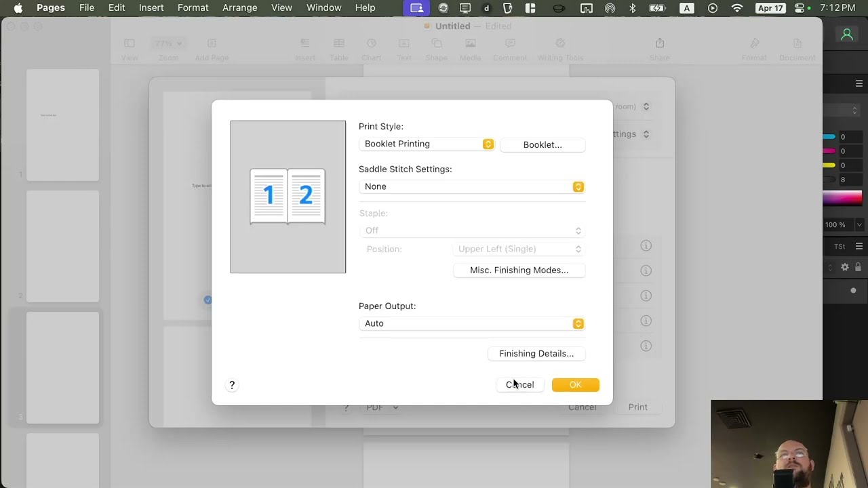Open the Paper Output dropdown set to Auto
The width and height of the screenshot is (868, 488).
click(x=471, y=323)
